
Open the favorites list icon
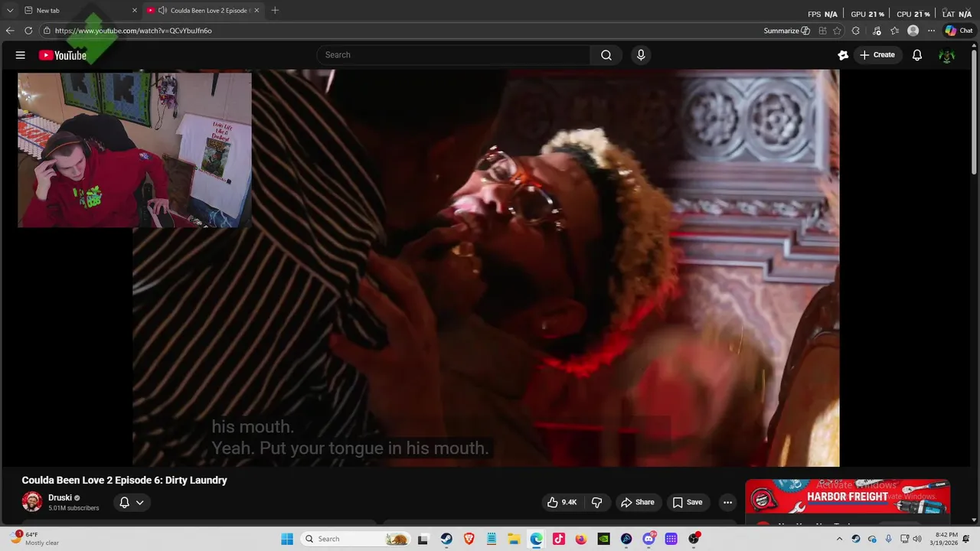pyautogui.click(x=894, y=31)
